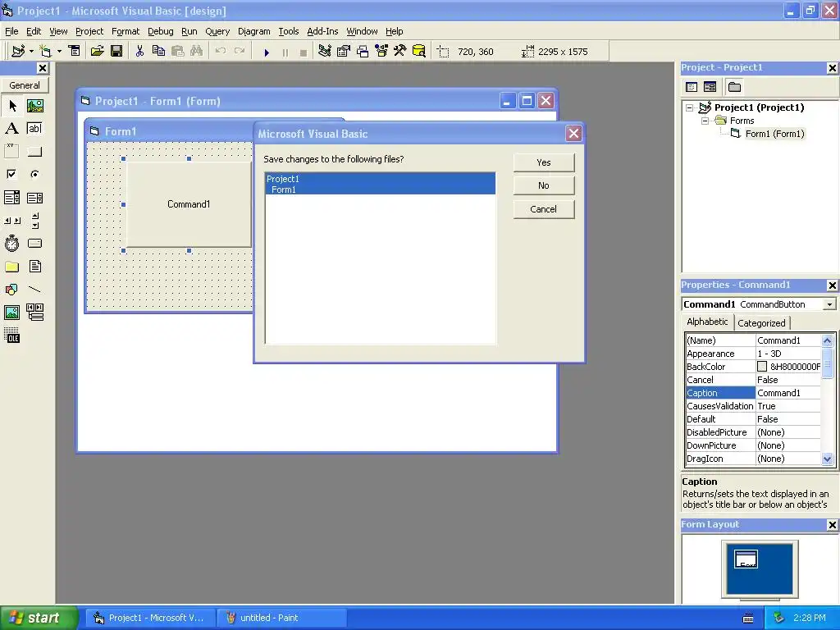Image resolution: width=840 pixels, height=630 pixels.
Task: Open dropdown arrow beside Add Form icon
Action: 59,52
